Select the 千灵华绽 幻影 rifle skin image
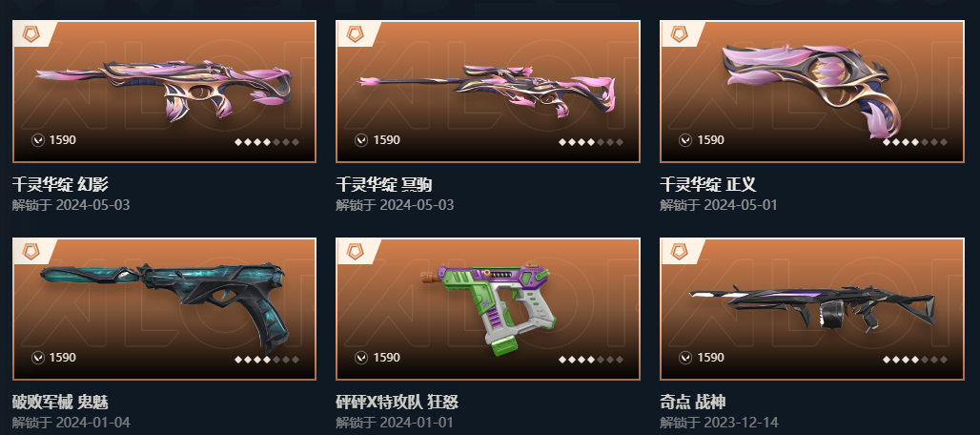980x435 pixels. point(164,88)
